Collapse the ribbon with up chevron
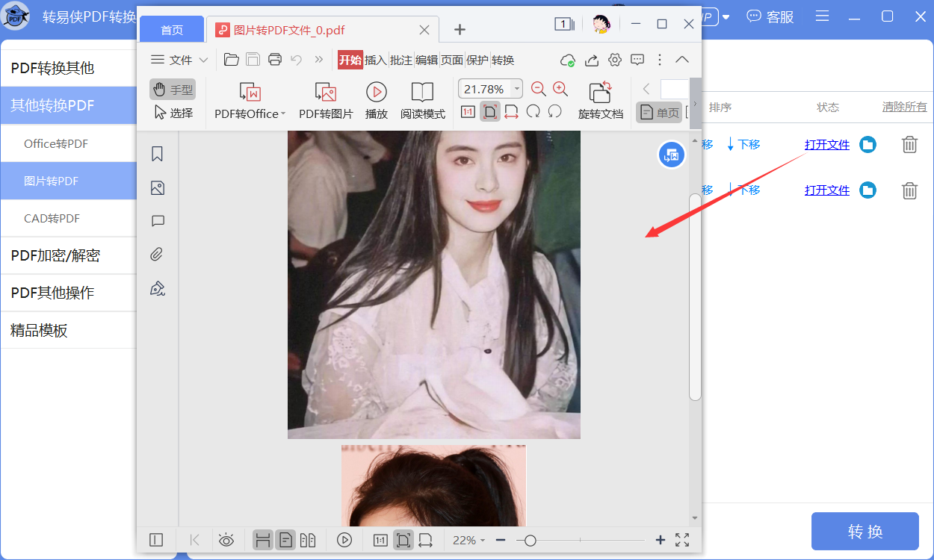Viewport: 934px width, 560px height. (682, 60)
